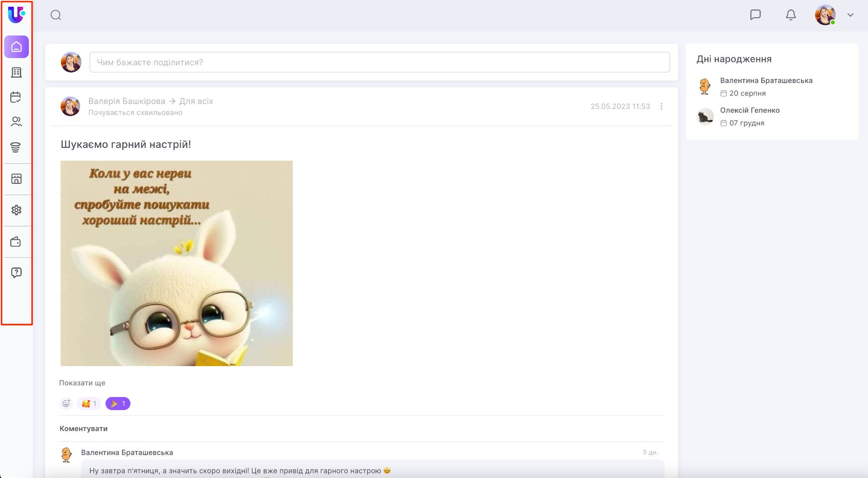Viewport: 868px width, 478px height.
Task: Open the chat messages icon
Action: click(x=755, y=15)
